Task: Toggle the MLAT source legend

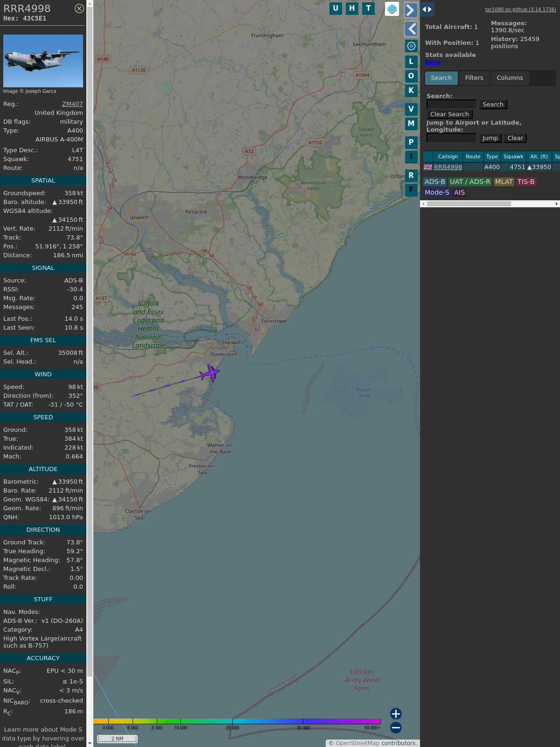Action: (504, 182)
